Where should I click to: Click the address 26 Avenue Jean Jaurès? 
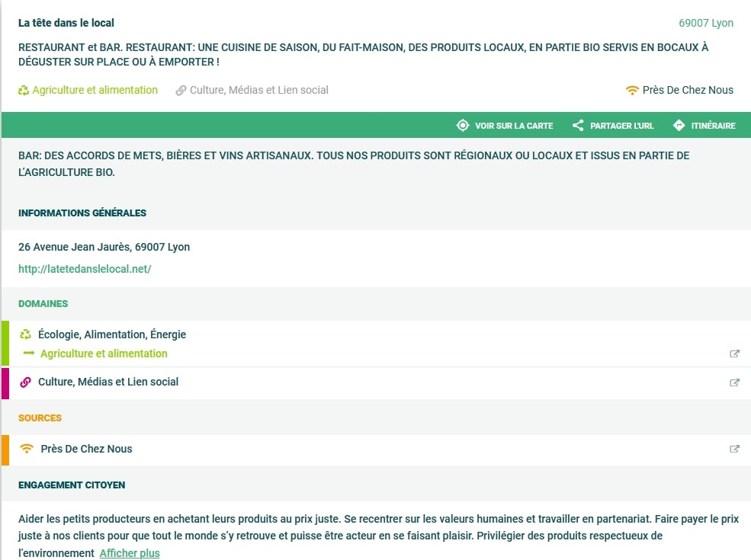[104, 247]
